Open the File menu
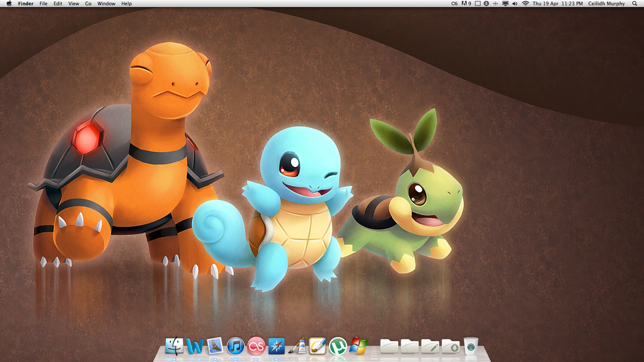The image size is (644, 362). (43, 4)
